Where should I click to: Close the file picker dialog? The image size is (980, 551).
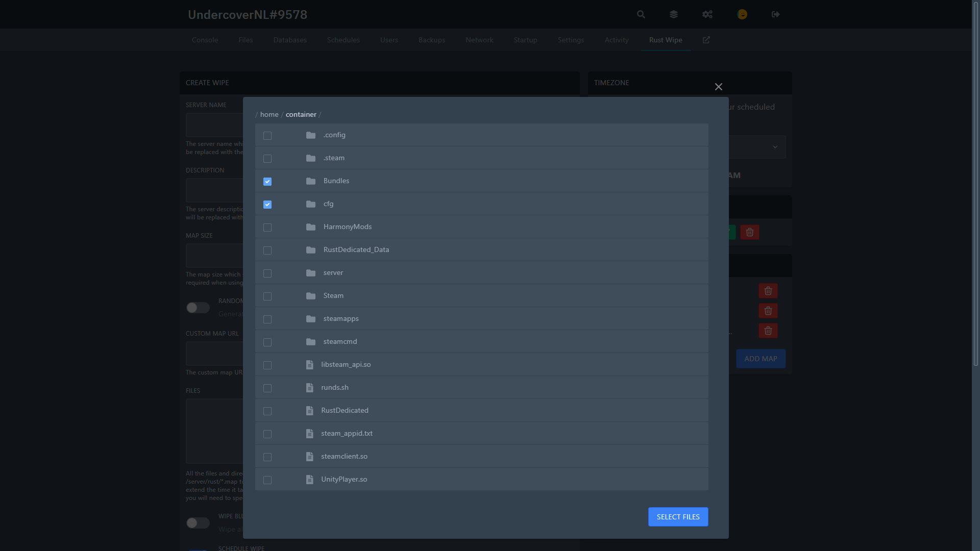(x=719, y=87)
